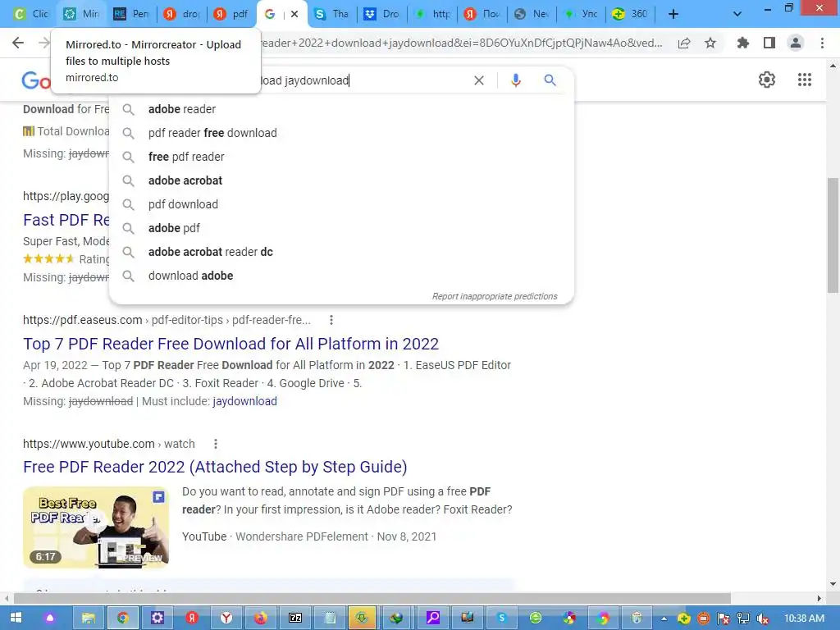The image size is (840, 630).
Task: Open the 'Fast PDF Re' Play Store result
Action: click(66, 220)
